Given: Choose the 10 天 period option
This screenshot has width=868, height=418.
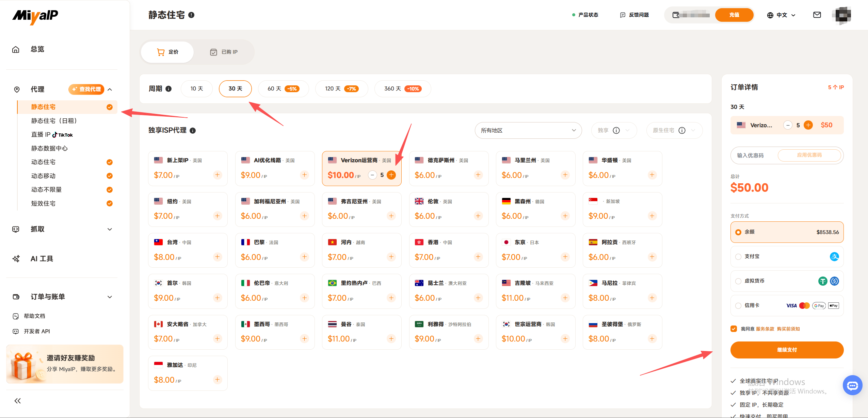Looking at the screenshot, I should 196,89.
